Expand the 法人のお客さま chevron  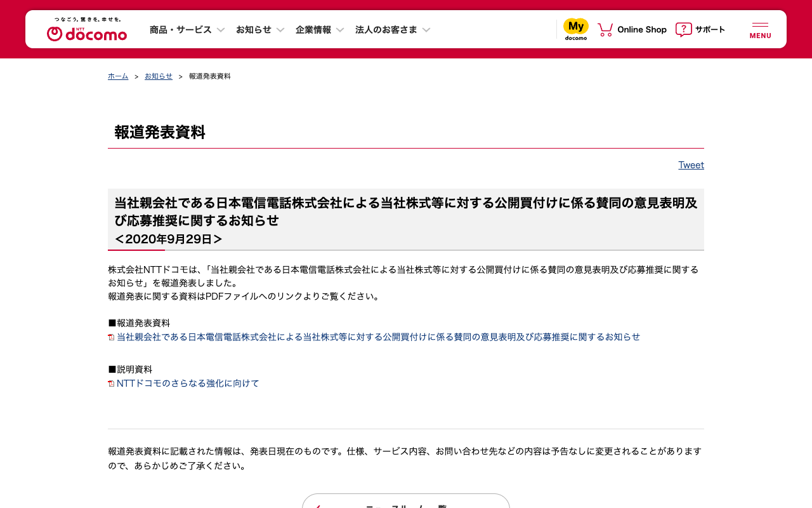[x=426, y=30]
